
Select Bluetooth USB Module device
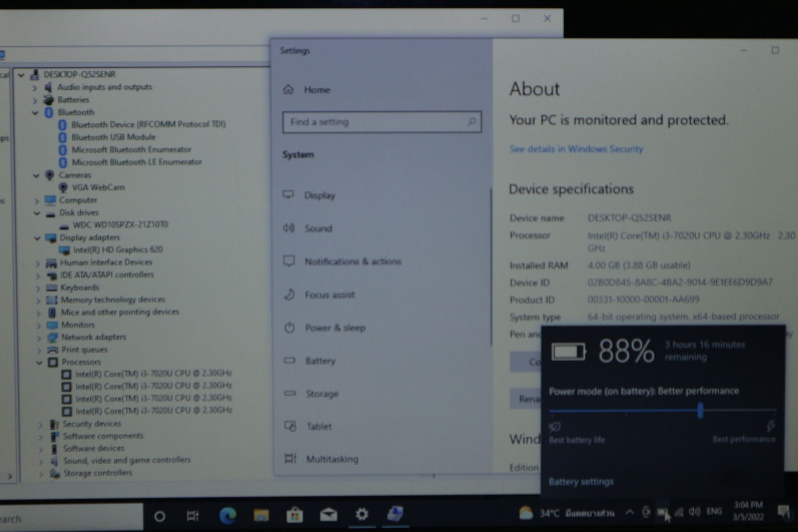point(113,137)
